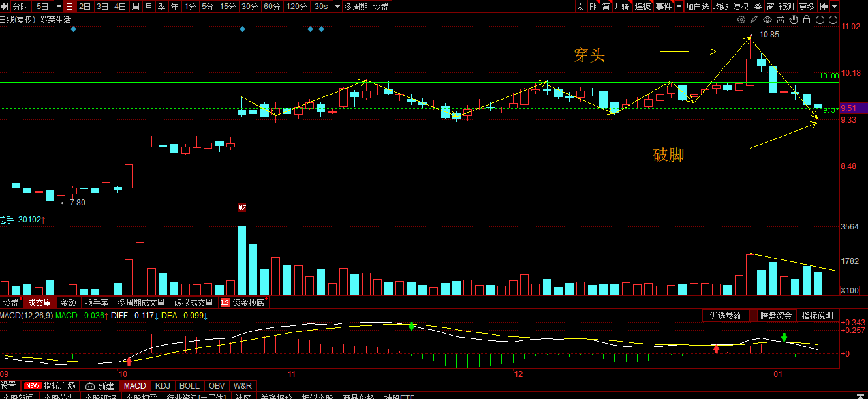Select the 日 daily period tab

(x=69, y=7)
